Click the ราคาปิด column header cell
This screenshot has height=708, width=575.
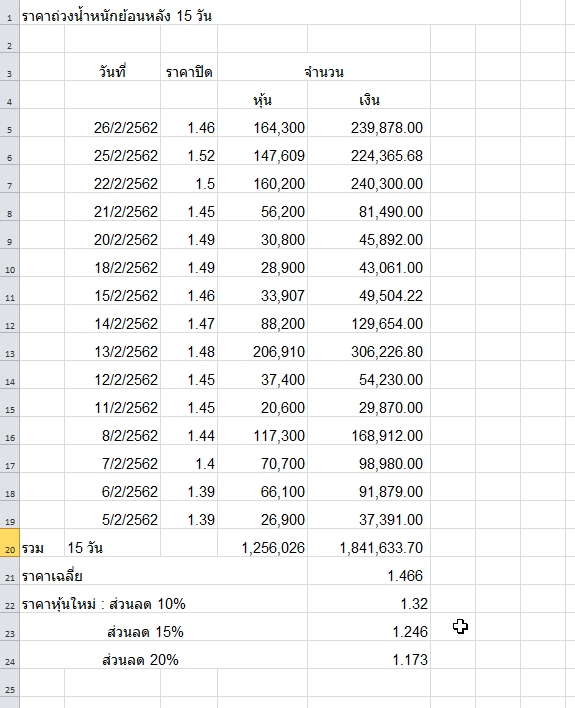[x=189, y=72]
